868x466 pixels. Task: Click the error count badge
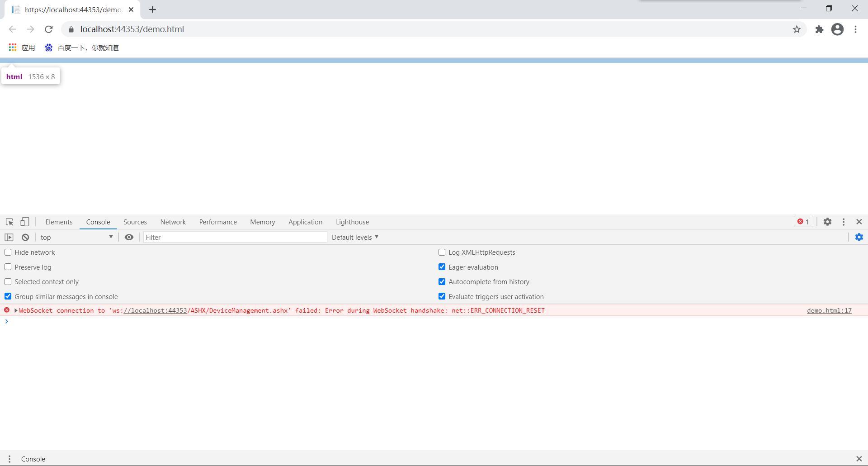(803, 222)
